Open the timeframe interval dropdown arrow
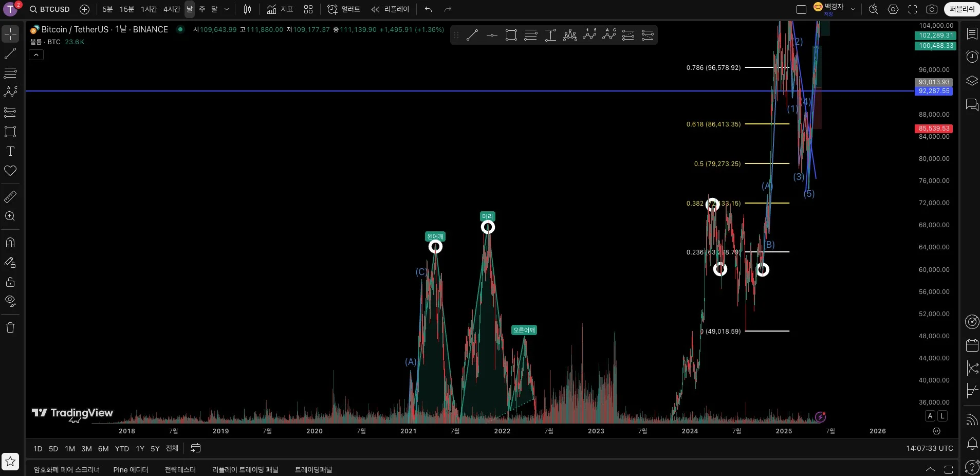980x476 pixels. click(x=227, y=9)
